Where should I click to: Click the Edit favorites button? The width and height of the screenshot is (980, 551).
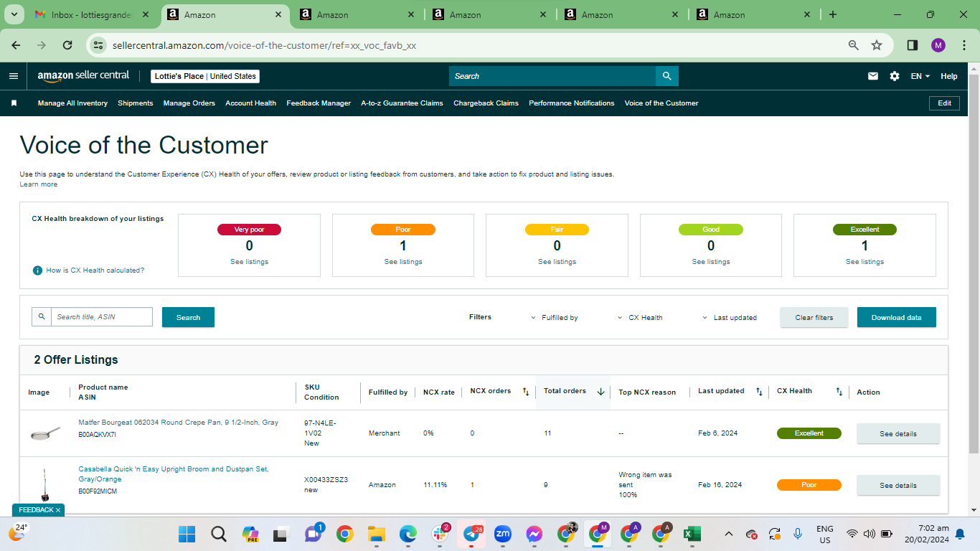pyautogui.click(x=945, y=103)
